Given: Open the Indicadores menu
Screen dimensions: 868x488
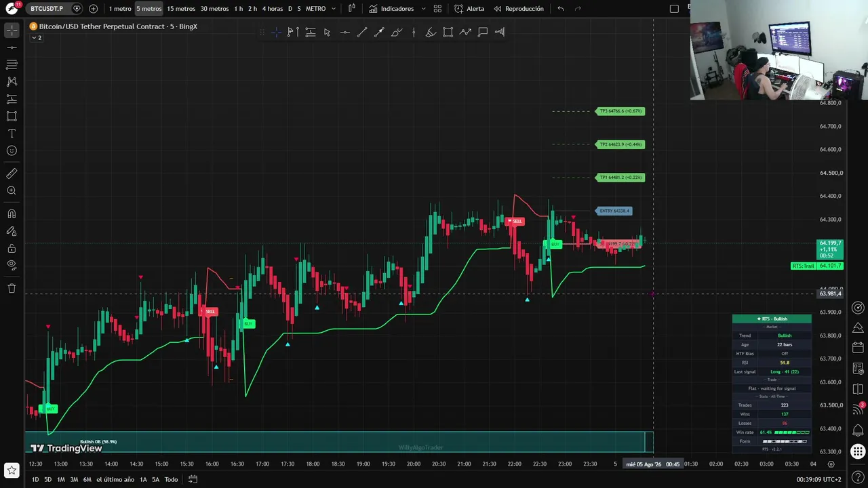Looking at the screenshot, I should [391, 9].
